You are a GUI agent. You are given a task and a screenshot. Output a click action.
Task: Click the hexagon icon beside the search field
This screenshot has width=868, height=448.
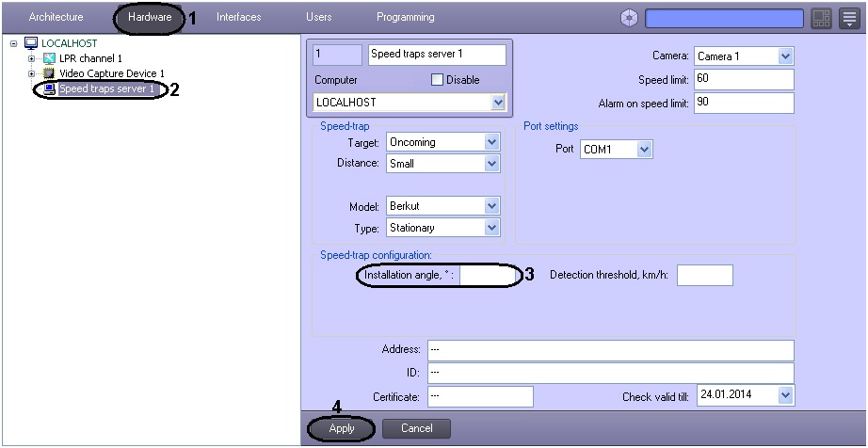[x=629, y=18]
